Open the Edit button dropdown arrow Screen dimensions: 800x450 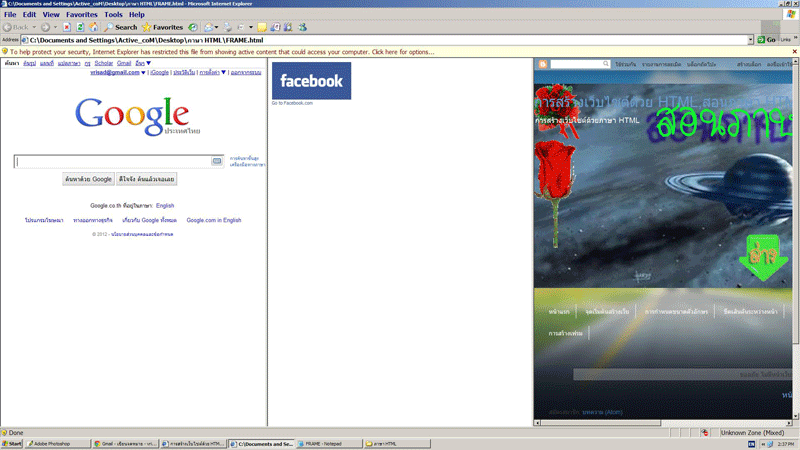click(x=251, y=27)
